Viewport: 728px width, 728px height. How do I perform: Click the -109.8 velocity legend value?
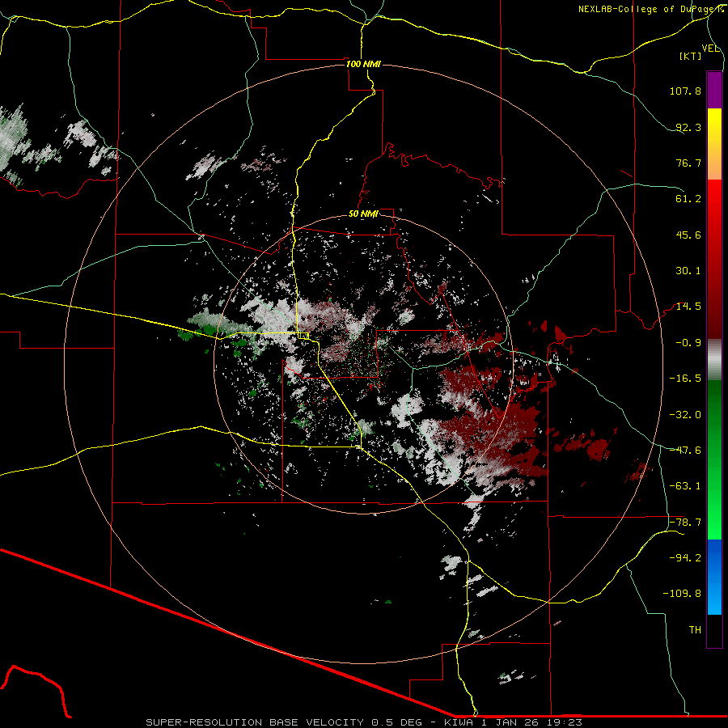click(x=682, y=594)
